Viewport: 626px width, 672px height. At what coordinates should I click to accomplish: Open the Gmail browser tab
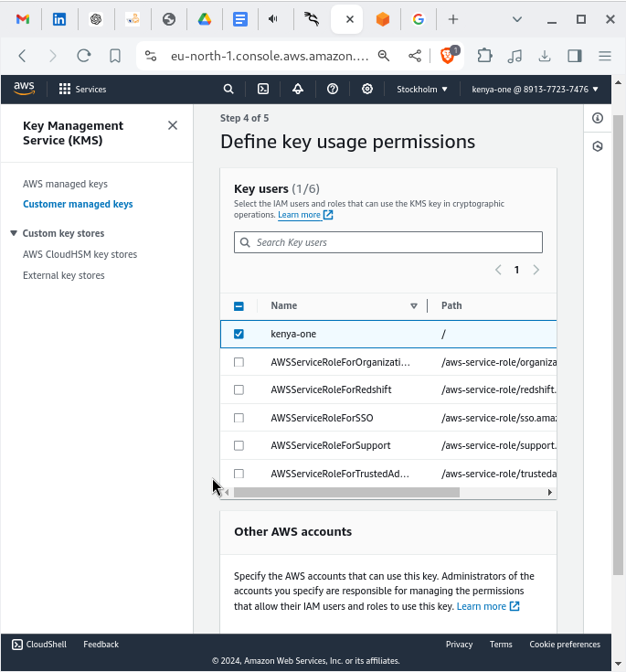pos(23,19)
